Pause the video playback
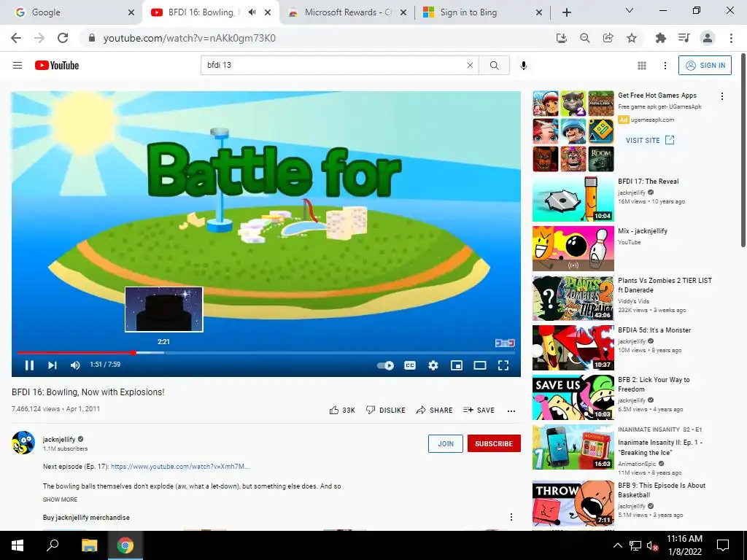The image size is (747, 560). point(29,365)
